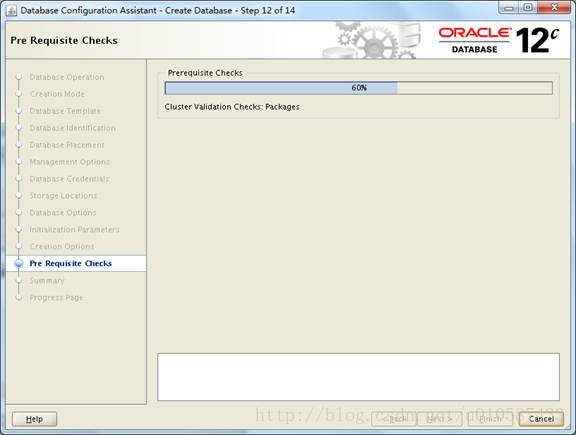Click the Help button

[34, 419]
